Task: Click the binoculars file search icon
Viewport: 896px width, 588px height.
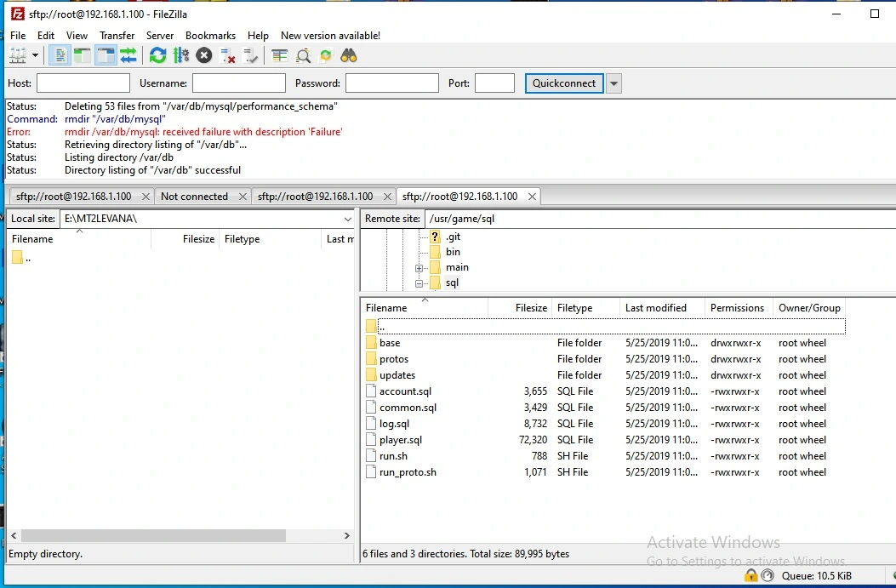Action: tap(349, 56)
